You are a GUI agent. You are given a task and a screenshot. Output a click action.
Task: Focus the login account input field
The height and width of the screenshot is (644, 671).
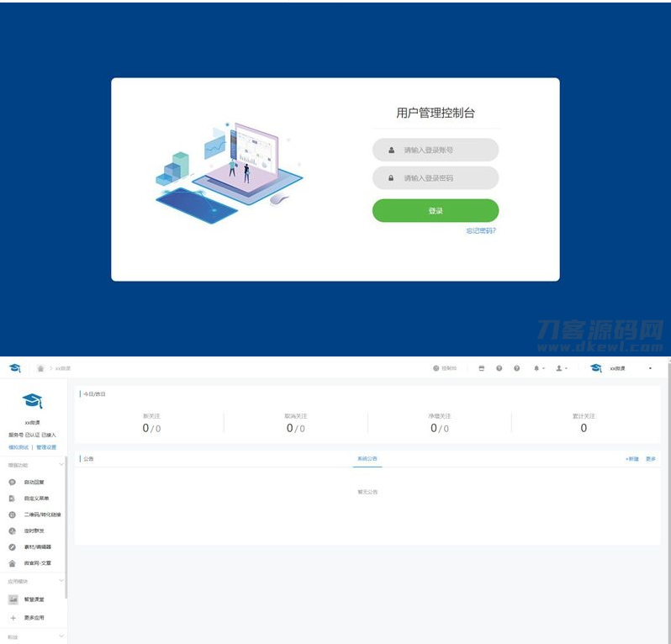pyautogui.click(x=436, y=150)
